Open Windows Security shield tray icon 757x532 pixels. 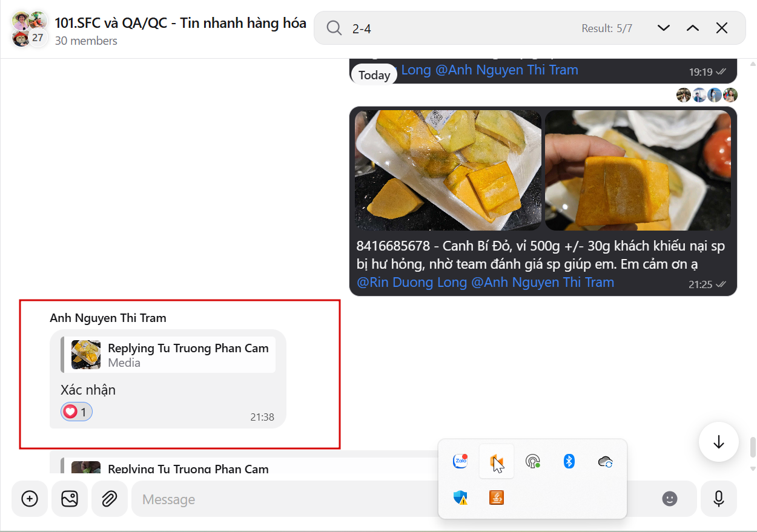[460, 498]
